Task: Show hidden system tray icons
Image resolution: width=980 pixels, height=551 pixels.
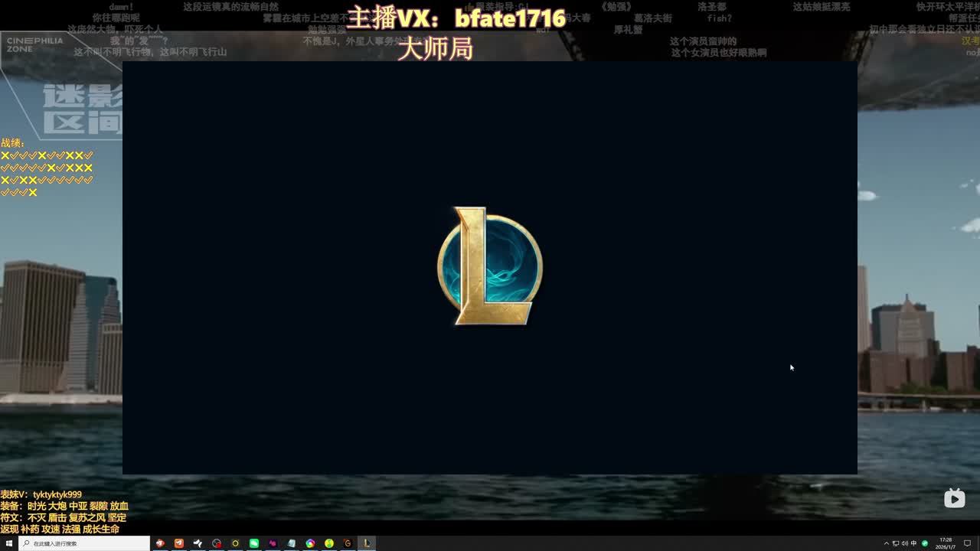Action: pyautogui.click(x=887, y=543)
